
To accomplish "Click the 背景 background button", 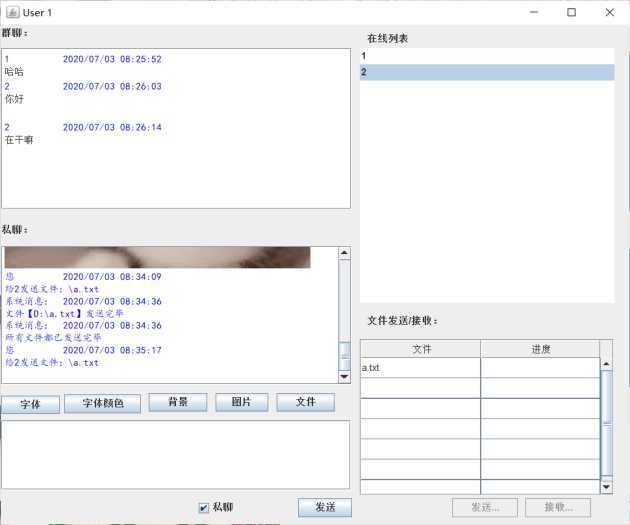I will [x=178, y=402].
